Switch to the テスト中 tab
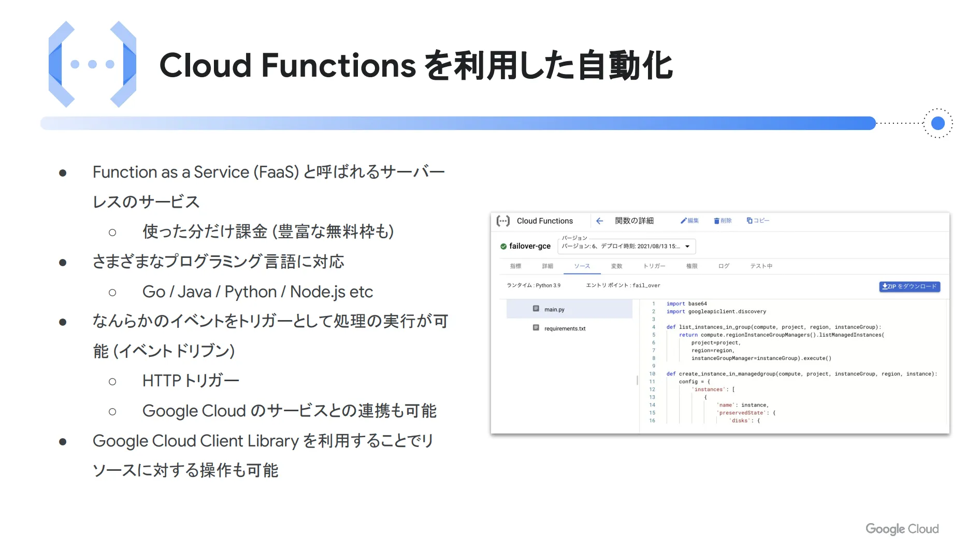Screen dimensions: 980x549 point(761,266)
